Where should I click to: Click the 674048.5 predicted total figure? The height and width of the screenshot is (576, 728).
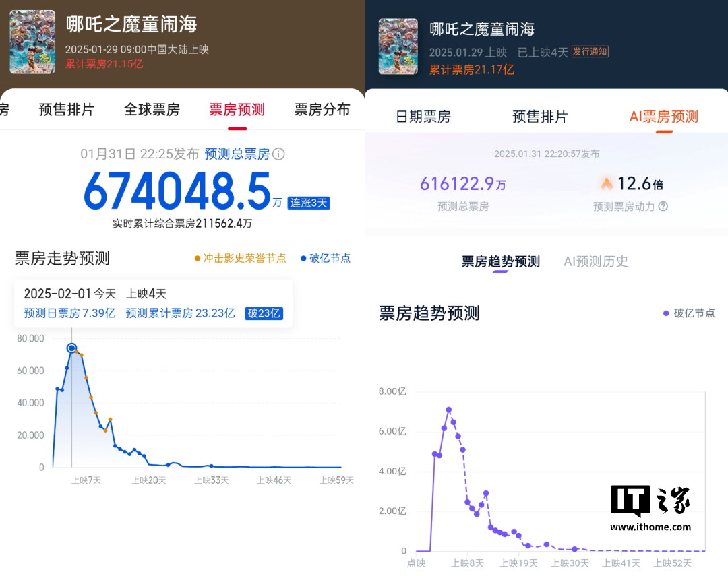coord(177,191)
